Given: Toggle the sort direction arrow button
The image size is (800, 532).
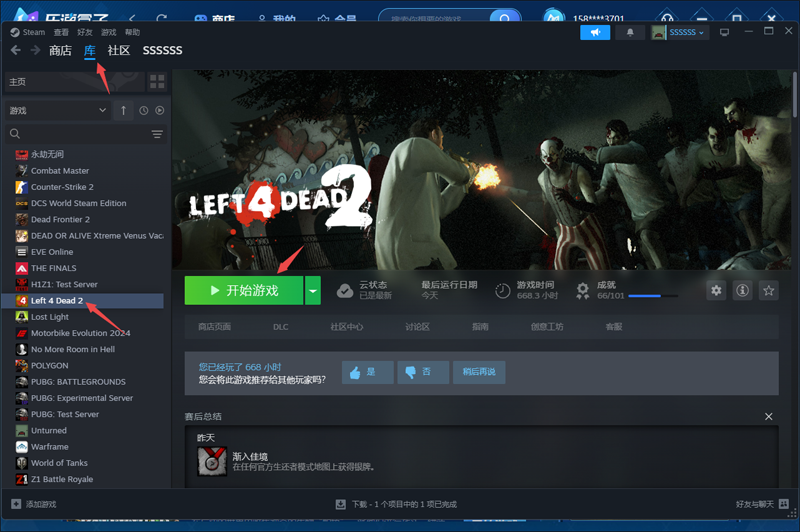Looking at the screenshot, I should [124, 110].
